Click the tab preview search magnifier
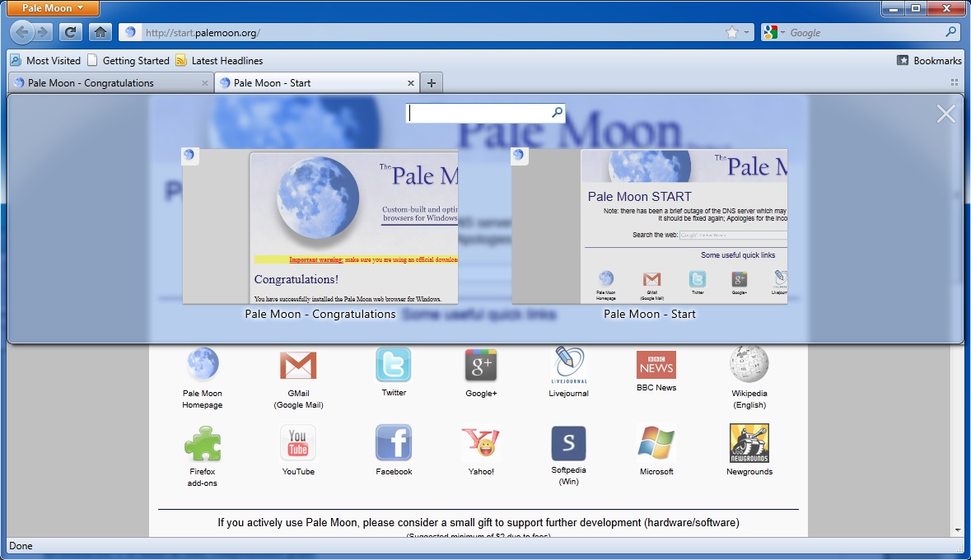This screenshot has height=560, width=971. pos(558,112)
